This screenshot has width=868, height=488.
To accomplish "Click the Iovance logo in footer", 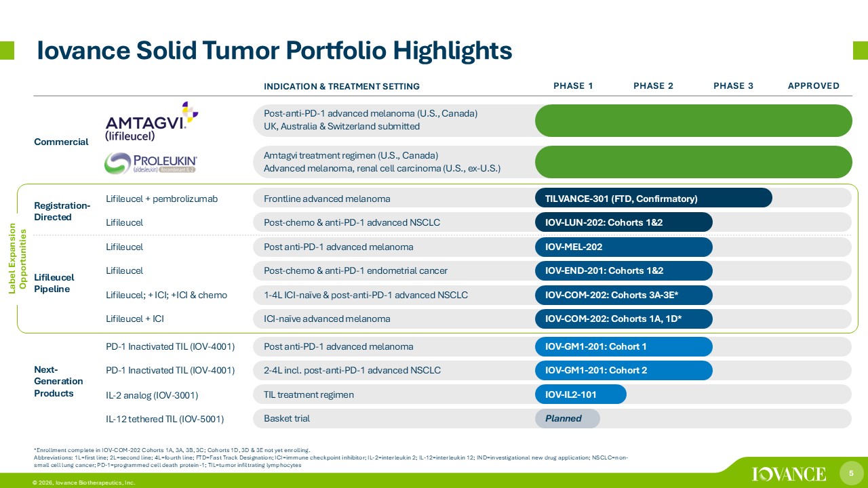I will [x=789, y=473].
